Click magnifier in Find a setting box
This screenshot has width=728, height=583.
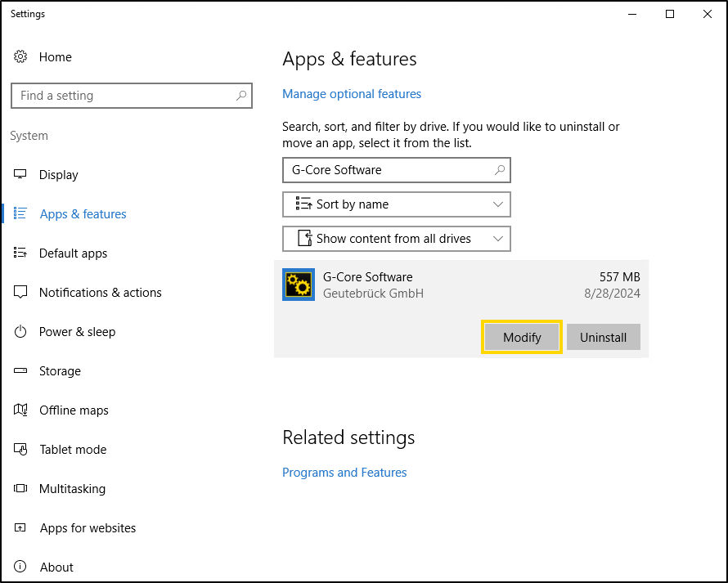[241, 96]
